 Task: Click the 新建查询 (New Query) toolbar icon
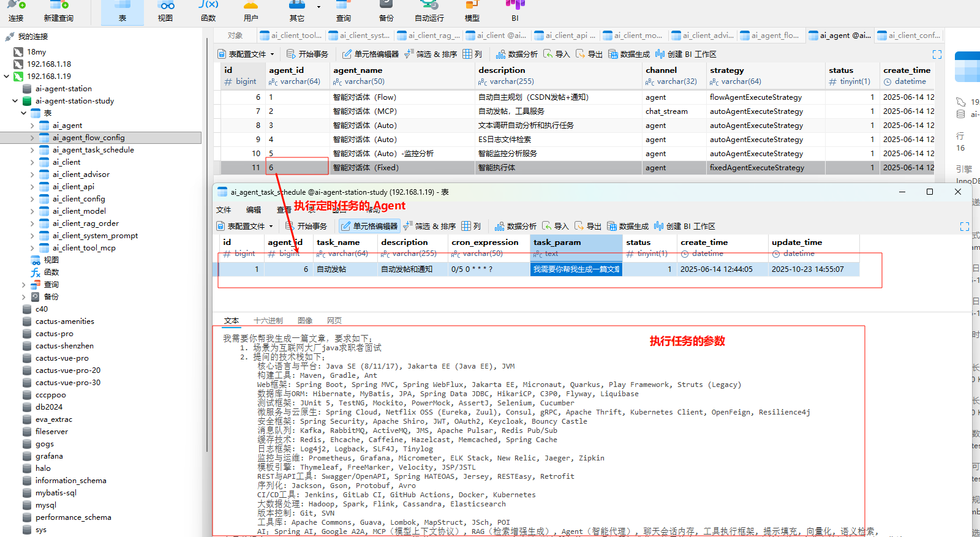coord(59,11)
